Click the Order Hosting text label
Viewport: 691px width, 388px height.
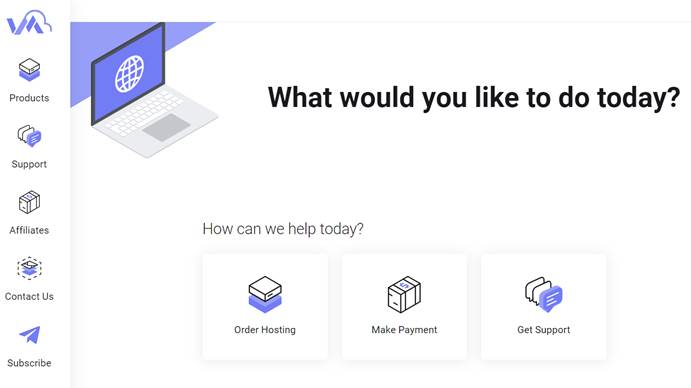point(265,330)
